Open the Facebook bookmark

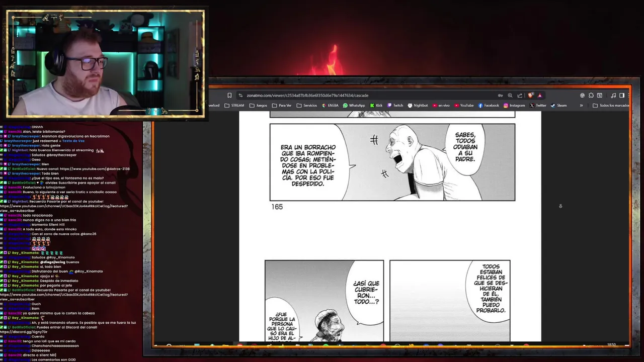point(489,106)
